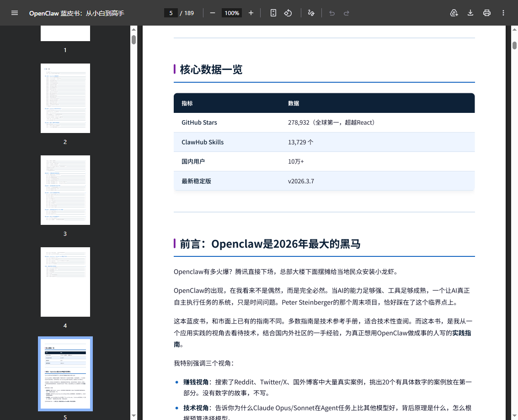Viewport: 518px width, 420px height.
Task: Click the page number input field
Action: click(x=171, y=13)
